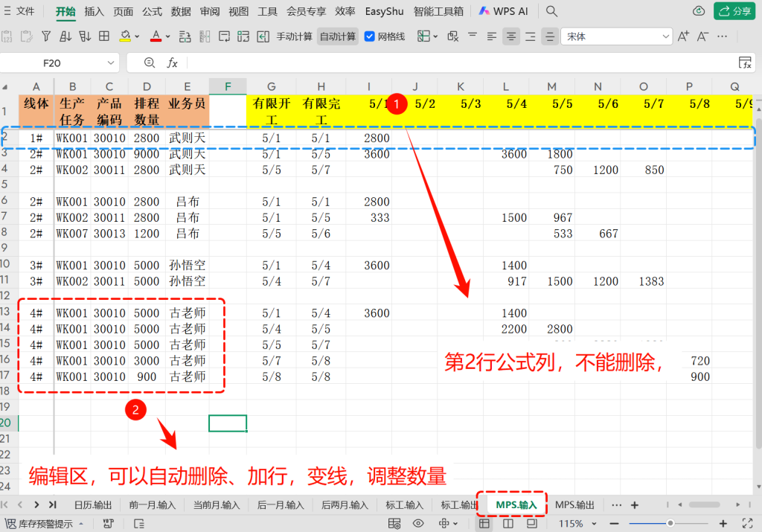Click the rows and columns icon
The image size is (762, 532).
click(185, 36)
